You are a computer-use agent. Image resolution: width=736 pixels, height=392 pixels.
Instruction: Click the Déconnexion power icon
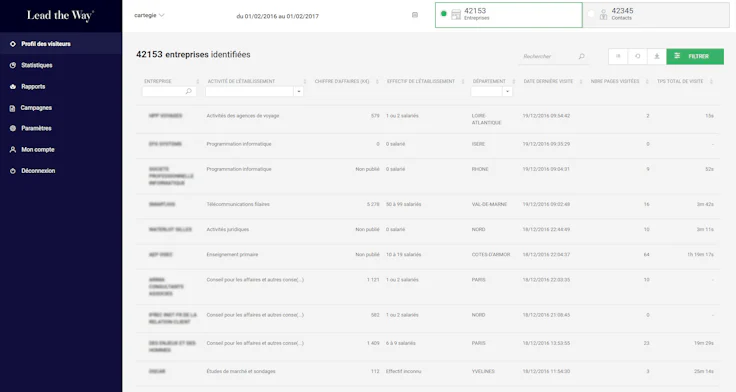pyautogui.click(x=13, y=171)
